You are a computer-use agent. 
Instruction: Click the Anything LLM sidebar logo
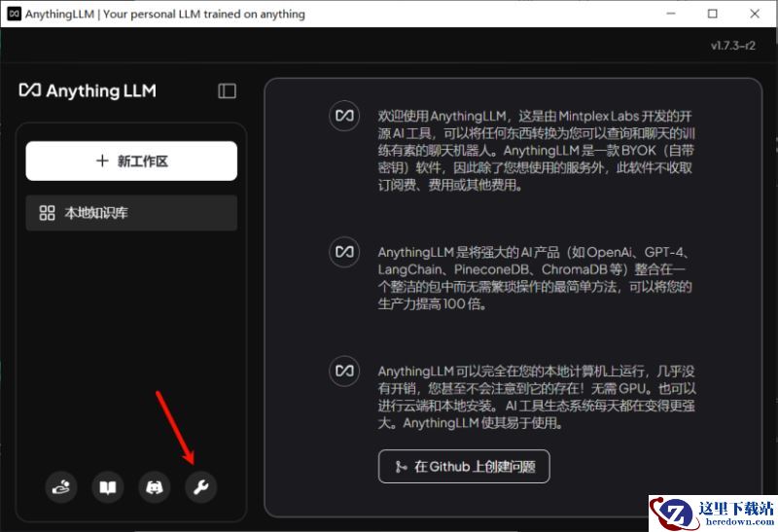pyautogui.click(x=88, y=90)
